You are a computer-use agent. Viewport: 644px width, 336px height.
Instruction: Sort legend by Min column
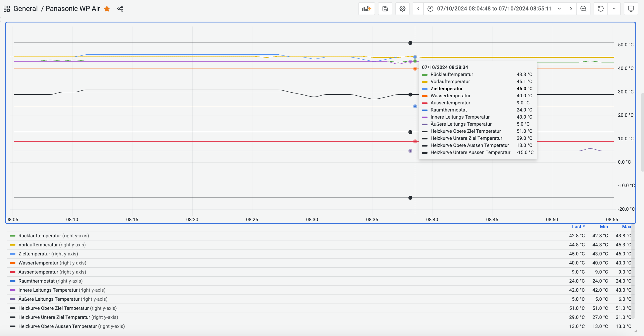[603, 227]
